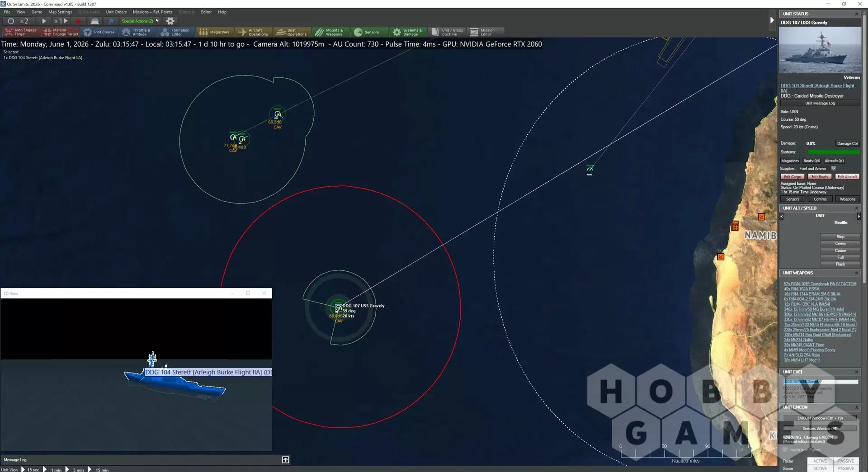Open the Plot Course tool
868x472 pixels.
(99, 32)
